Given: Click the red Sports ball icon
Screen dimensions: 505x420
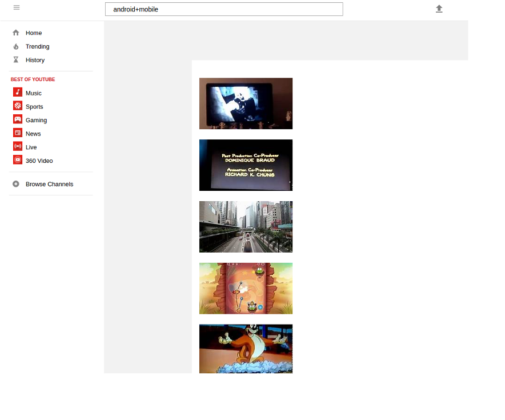Looking at the screenshot, I should pyautogui.click(x=18, y=106).
